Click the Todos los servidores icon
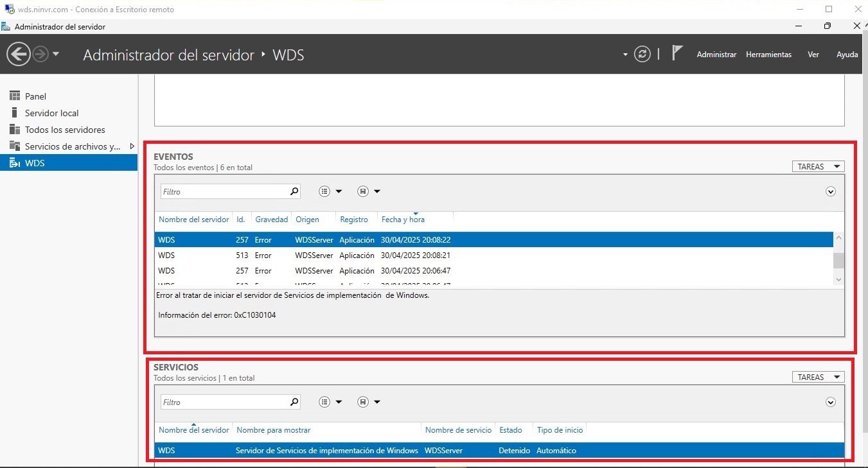868x468 pixels. coord(15,130)
